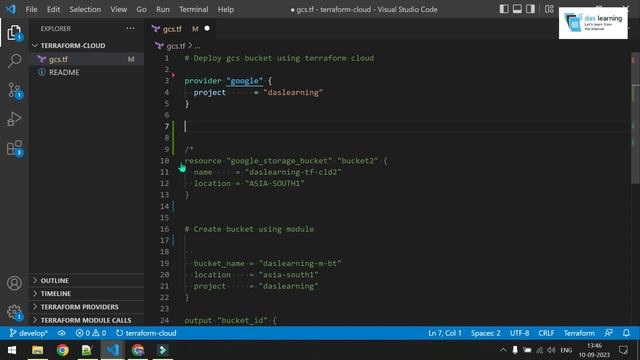Toggle the bottom panel layout icon
Image resolution: width=640 pixels, height=360 pixels.
[517, 9]
